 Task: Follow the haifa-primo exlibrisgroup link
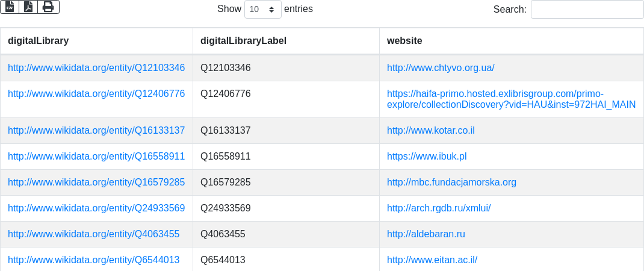point(511,99)
